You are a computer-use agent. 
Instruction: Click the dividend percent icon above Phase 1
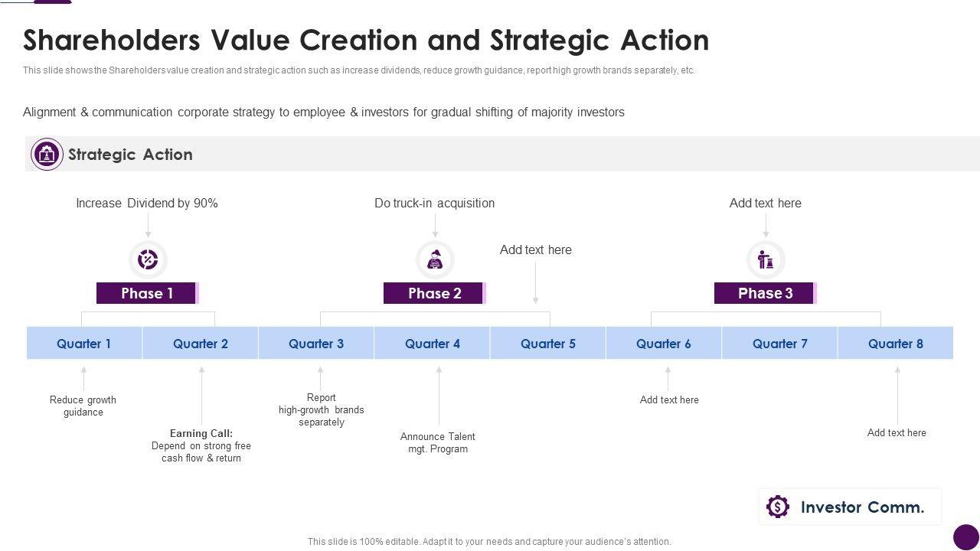click(x=148, y=260)
